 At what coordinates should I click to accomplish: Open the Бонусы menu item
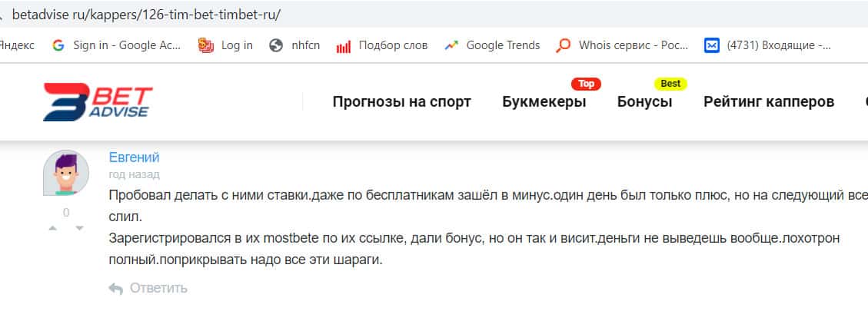click(644, 102)
